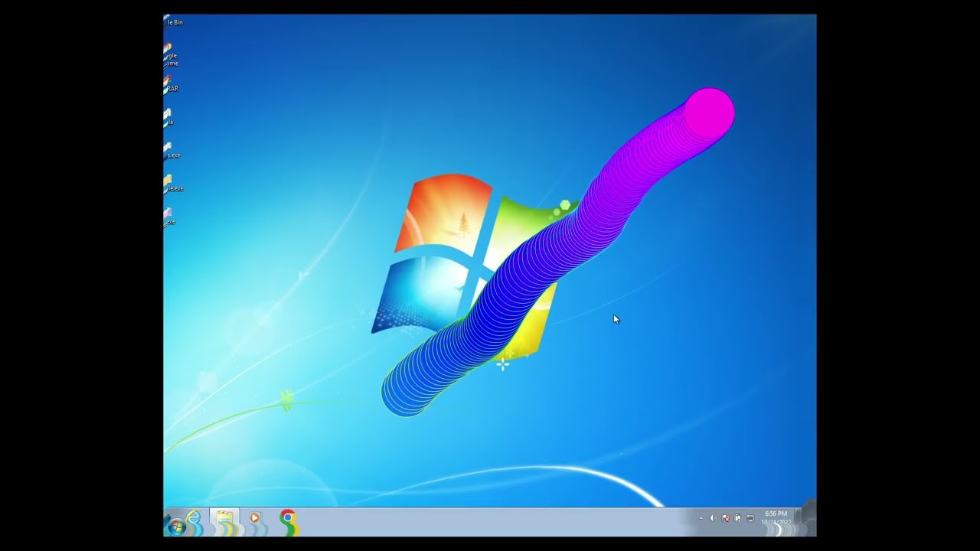Select the WinRAR desktop shortcut
Image resolution: width=980 pixels, height=551 pixels.
pyautogui.click(x=171, y=83)
